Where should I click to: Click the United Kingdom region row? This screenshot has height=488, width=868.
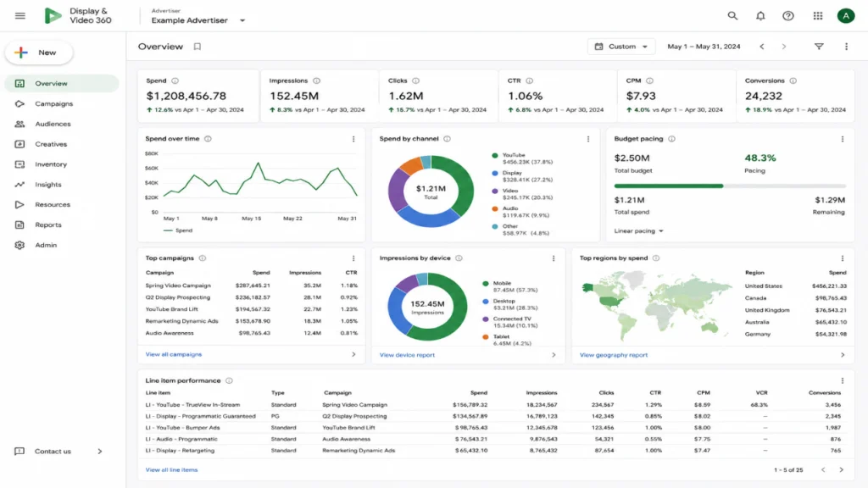pos(795,310)
